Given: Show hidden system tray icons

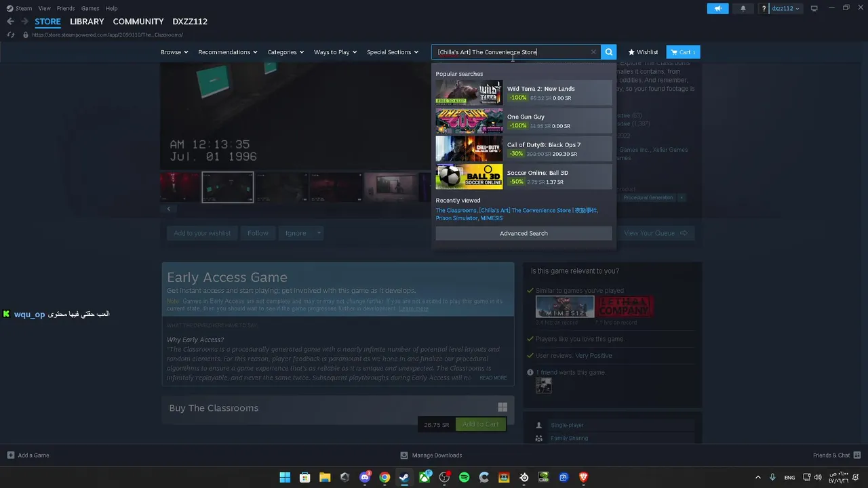Looking at the screenshot, I should tap(758, 477).
